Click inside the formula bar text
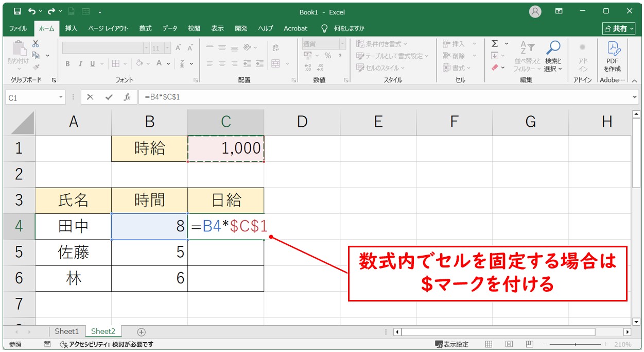 pos(162,97)
